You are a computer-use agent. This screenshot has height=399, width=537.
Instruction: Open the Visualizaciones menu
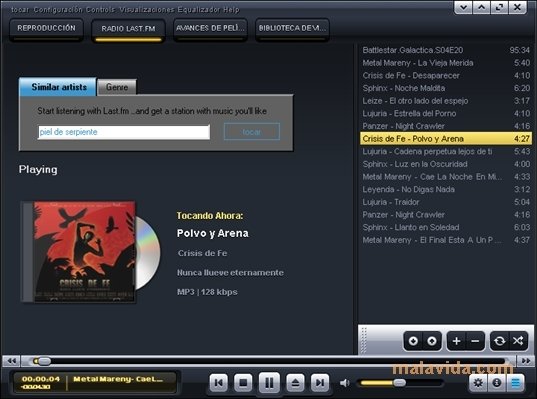(147, 10)
